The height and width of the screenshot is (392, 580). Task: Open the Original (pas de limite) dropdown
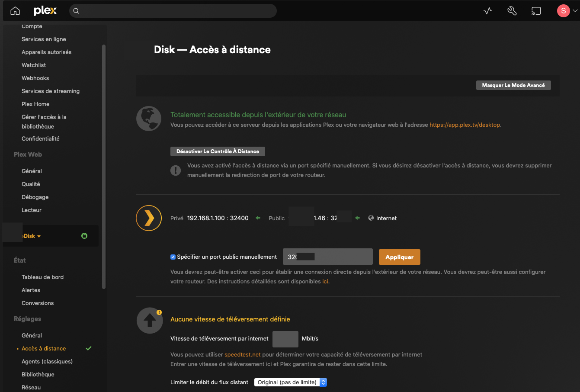pyautogui.click(x=290, y=382)
